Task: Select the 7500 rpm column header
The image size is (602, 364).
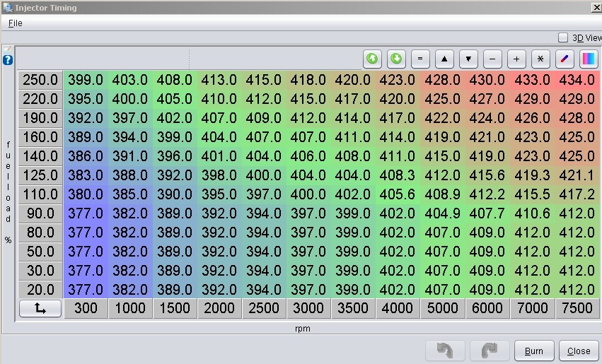Action: pos(577,308)
